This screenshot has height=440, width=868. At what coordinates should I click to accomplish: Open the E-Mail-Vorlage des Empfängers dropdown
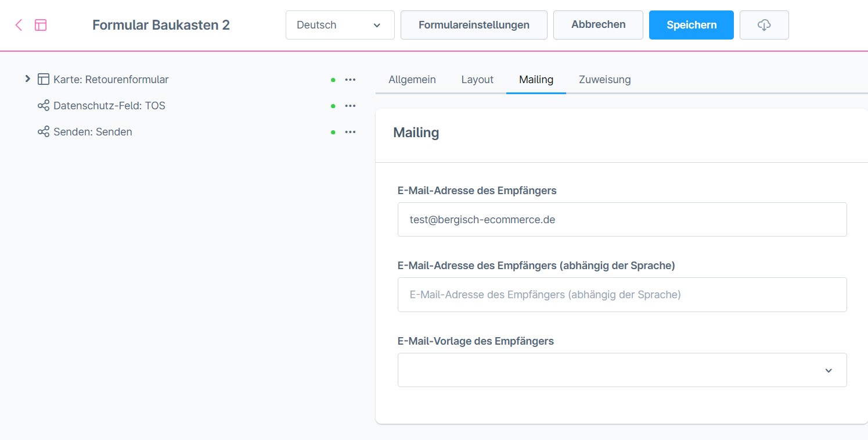click(622, 370)
